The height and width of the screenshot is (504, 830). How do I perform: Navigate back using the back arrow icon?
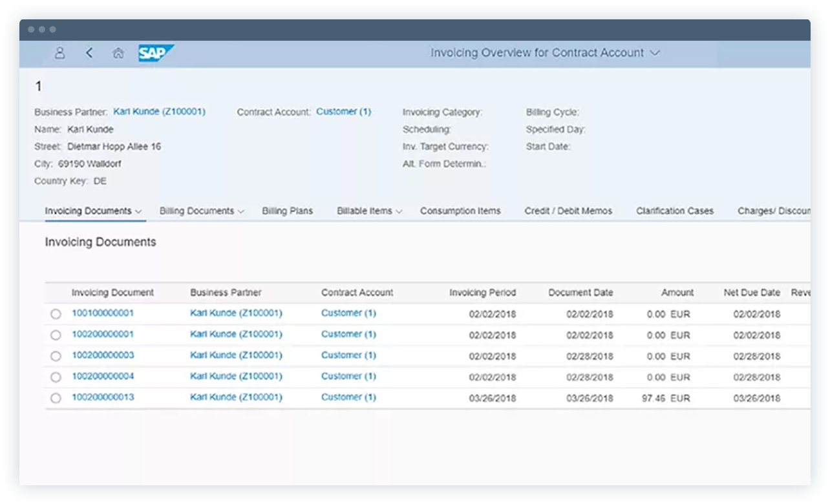[89, 54]
